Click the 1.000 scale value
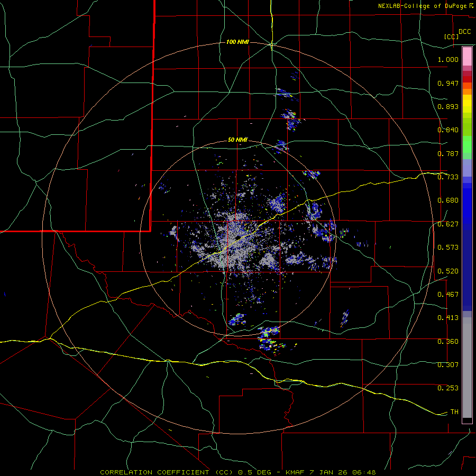This screenshot has height=476, width=476. [448, 59]
